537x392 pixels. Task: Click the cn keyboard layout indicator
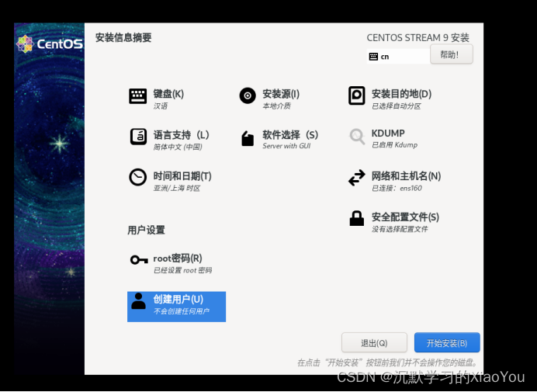pyautogui.click(x=398, y=57)
